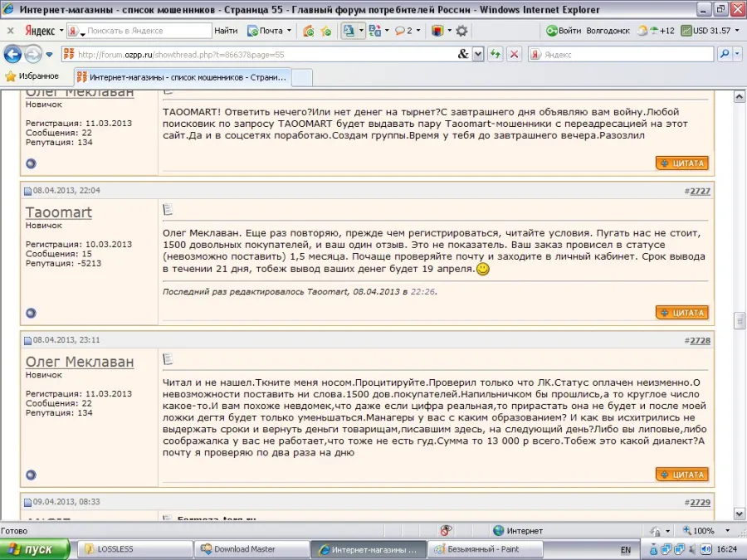Image resolution: width=747 pixels, height=560 pixels.
Task: Switch to Download Master taskbar window
Action: (x=252, y=549)
